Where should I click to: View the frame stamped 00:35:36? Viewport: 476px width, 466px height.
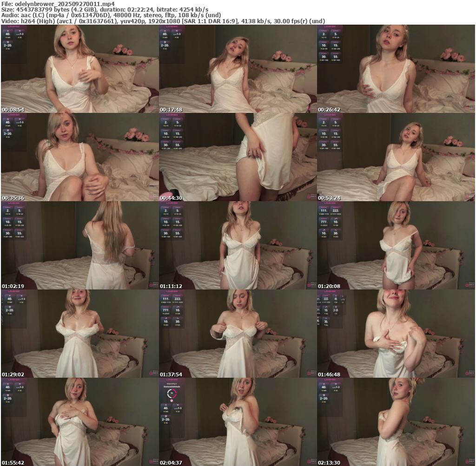(80, 157)
